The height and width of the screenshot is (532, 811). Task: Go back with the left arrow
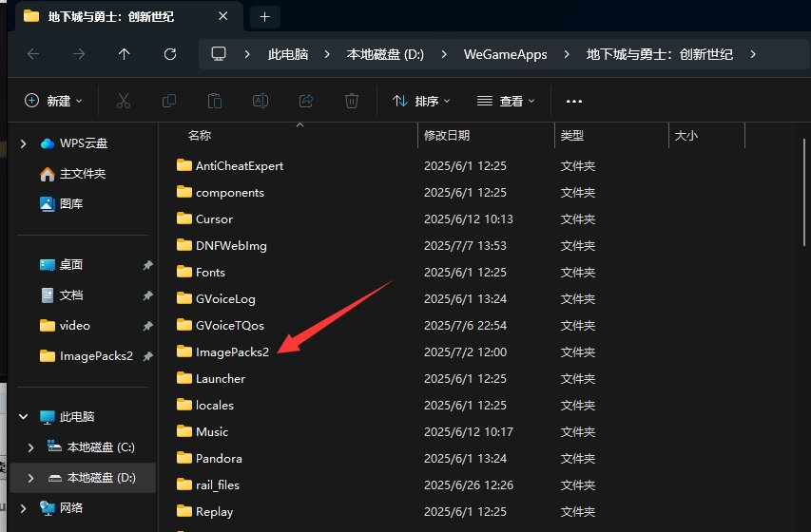tap(33, 54)
